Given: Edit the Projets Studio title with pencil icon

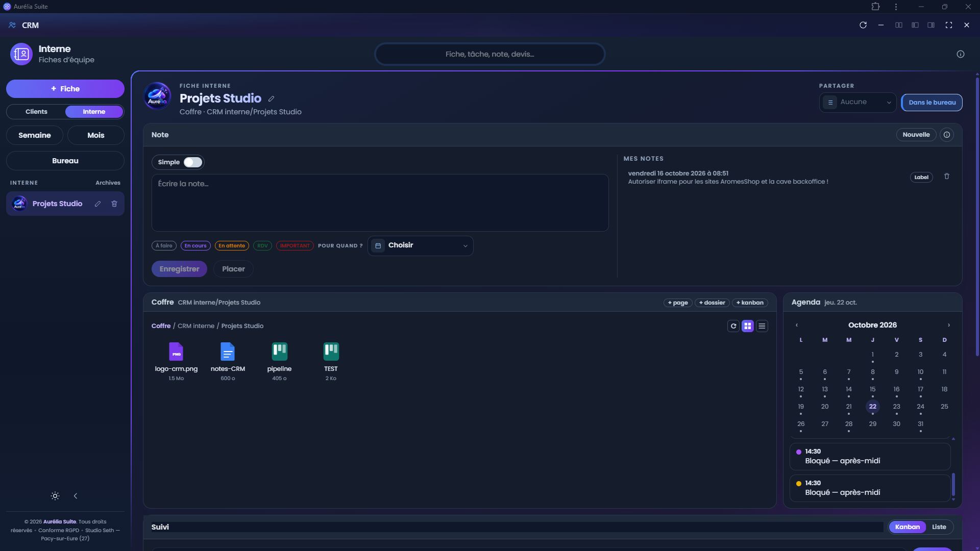Looking at the screenshot, I should tap(272, 98).
